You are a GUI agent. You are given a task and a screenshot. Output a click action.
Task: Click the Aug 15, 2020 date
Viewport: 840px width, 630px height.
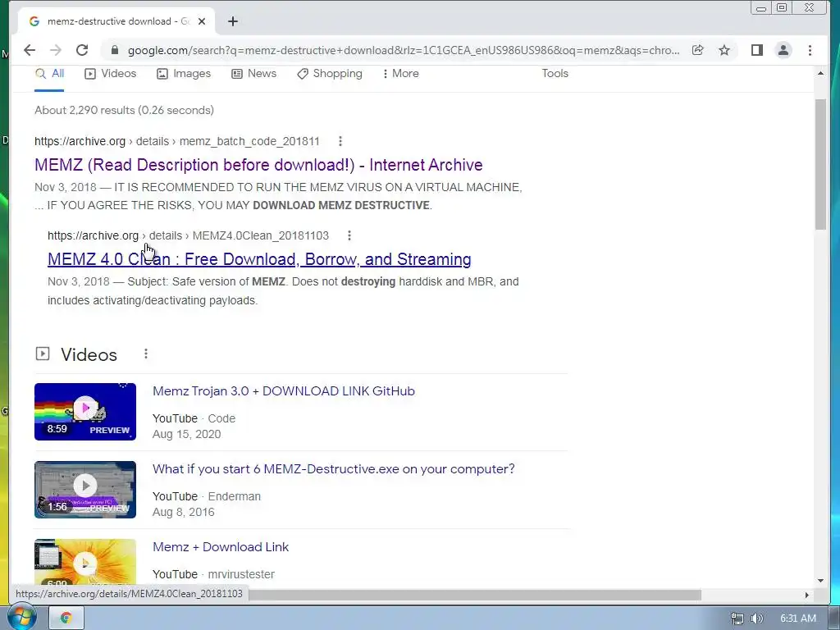tap(186, 435)
